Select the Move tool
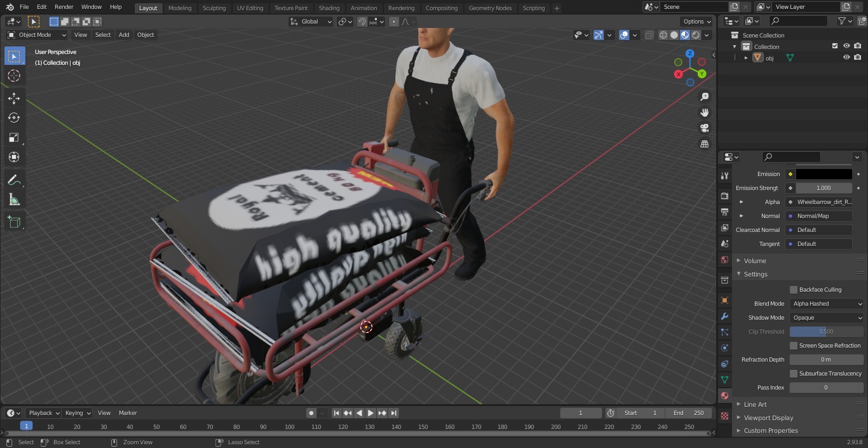The height and width of the screenshot is (448, 868). 14,98
